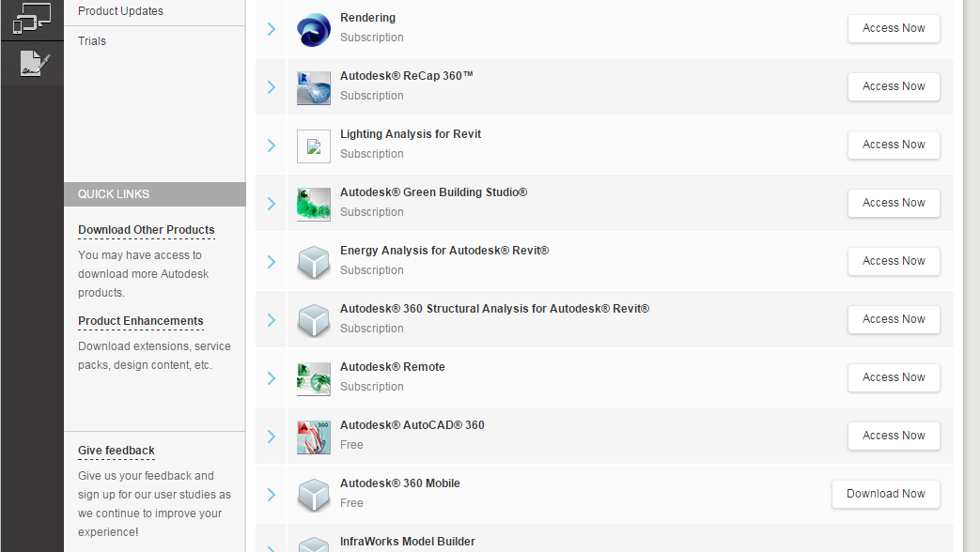980x552 pixels.
Task: Open the Download Other Products link
Action: pos(147,230)
